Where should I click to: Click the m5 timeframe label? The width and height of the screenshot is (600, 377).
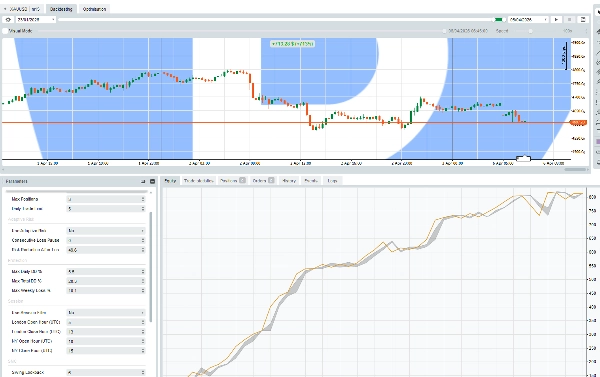pyautogui.click(x=36, y=9)
